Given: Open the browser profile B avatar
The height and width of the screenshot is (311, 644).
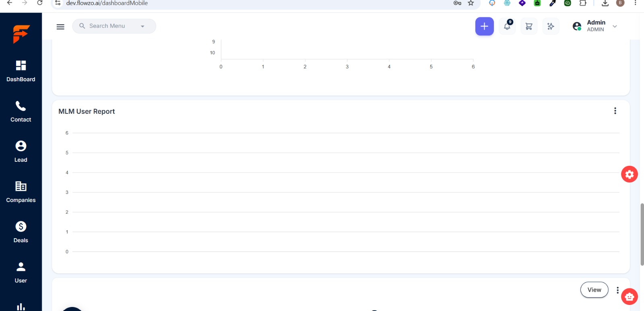Looking at the screenshot, I should pyautogui.click(x=620, y=3).
